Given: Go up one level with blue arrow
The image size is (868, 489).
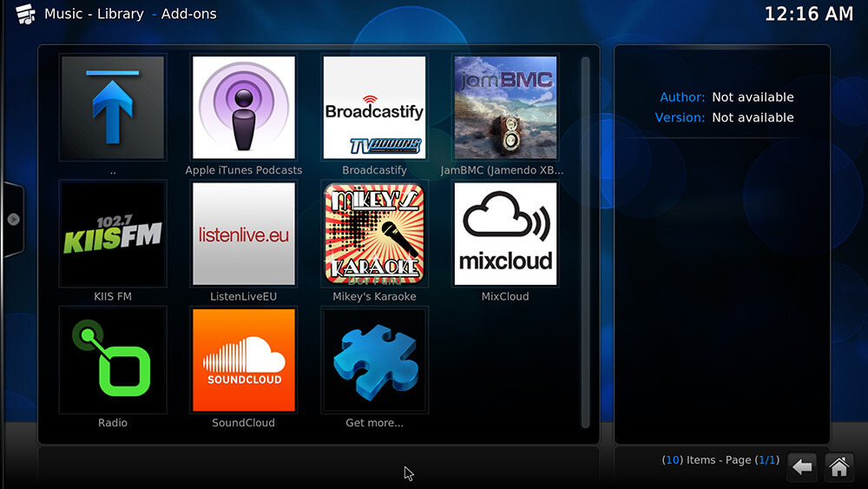Looking at the screenshot, I should (x=112, y=108).
